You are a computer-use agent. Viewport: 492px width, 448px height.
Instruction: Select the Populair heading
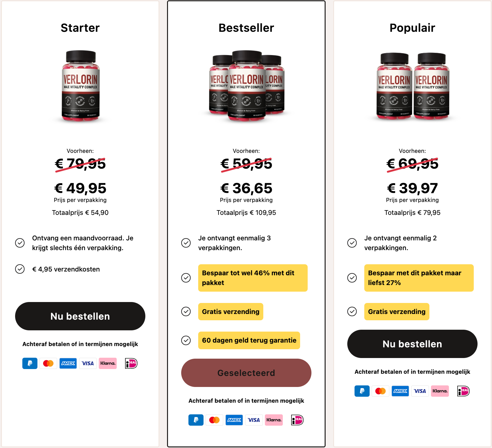pyautogui.click(x=412, y=28)
